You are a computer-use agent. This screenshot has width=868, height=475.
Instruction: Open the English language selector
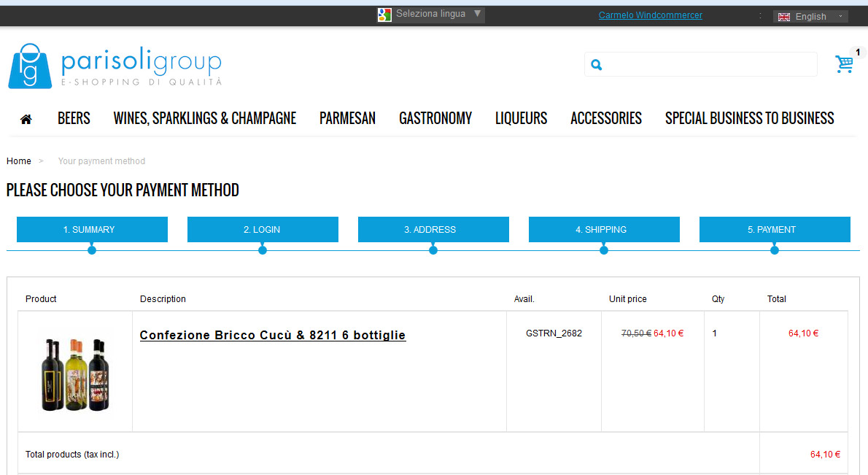tap(810, 17)
